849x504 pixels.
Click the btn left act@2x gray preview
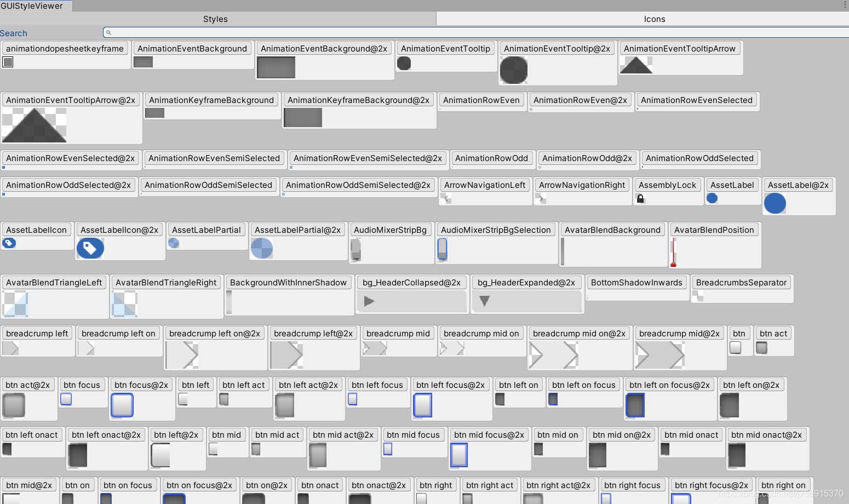click(x=285, y=405)
